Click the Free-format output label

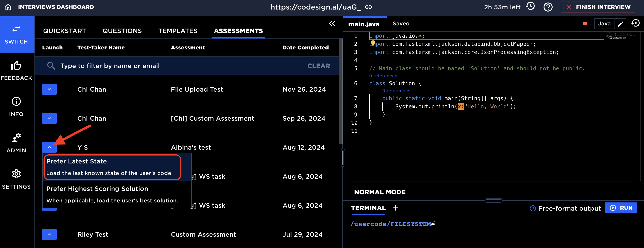click(x=569, y=208)
